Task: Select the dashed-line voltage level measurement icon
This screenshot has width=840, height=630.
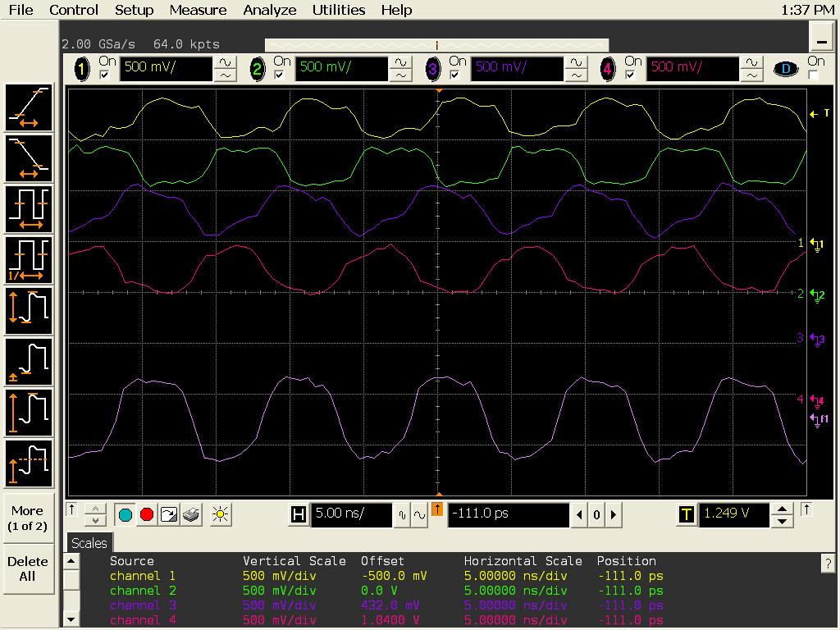Action: click(x=29, y=464)
